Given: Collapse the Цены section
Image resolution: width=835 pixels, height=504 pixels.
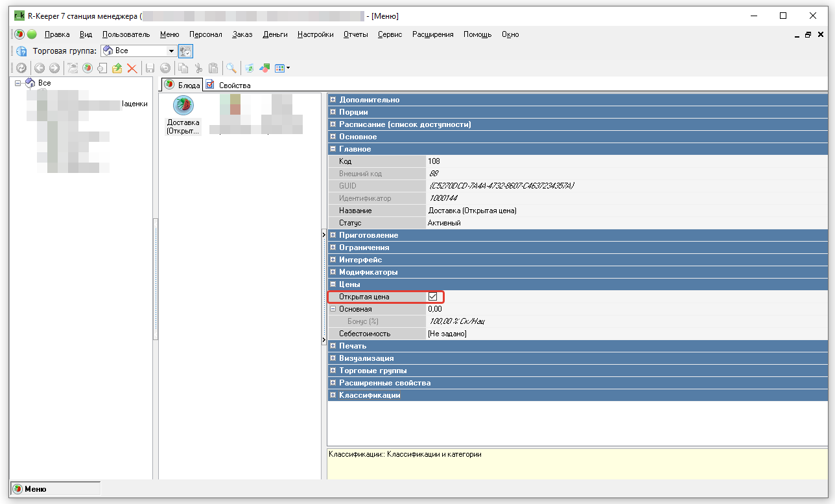Looking at the screenshot, I should [x=333, y=284].
